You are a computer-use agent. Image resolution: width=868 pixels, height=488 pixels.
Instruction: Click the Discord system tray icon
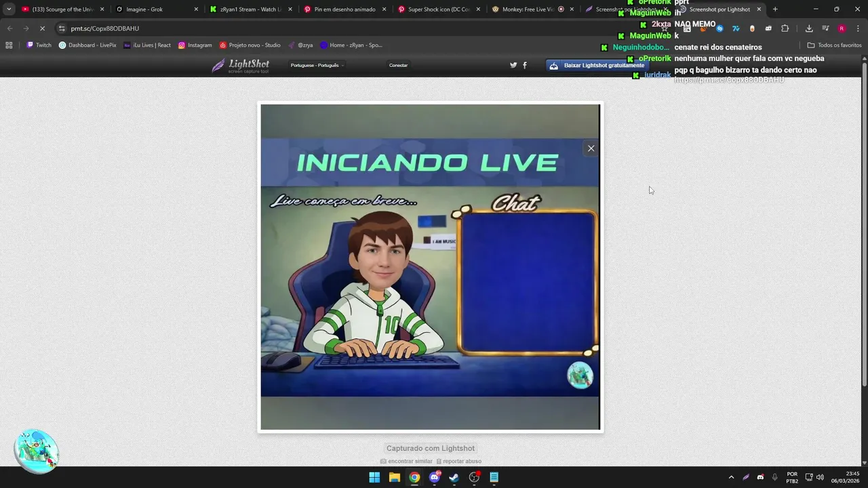(760, 477)
